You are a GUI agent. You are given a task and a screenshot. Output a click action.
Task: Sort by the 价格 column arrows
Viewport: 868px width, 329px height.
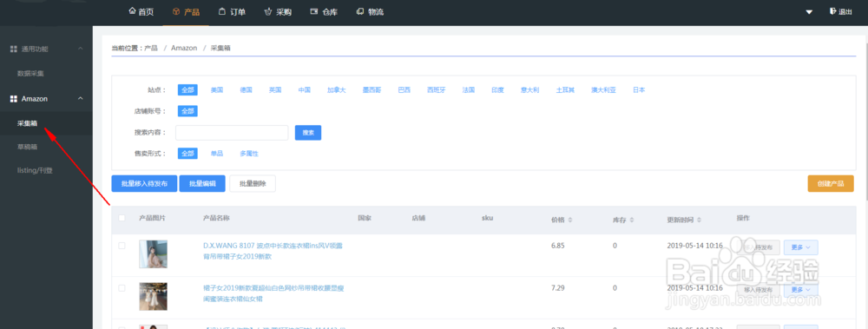[x=571, y=220]
